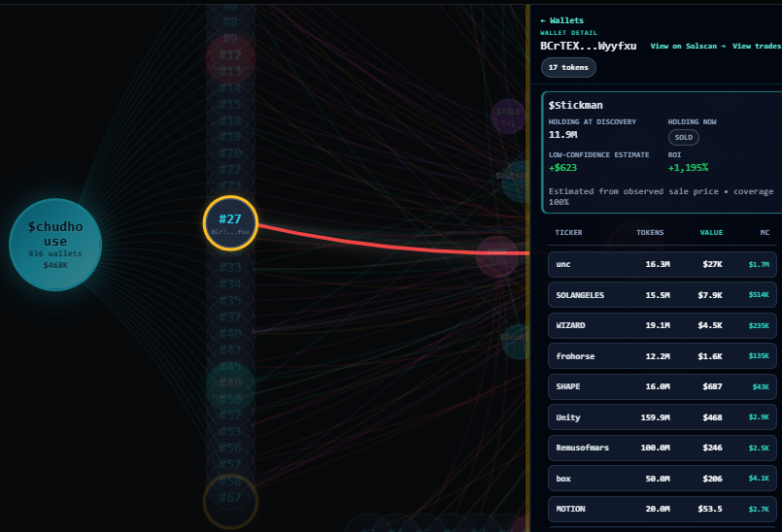This screenshot has height=532, width=782.
Task: Select the SHAPE token row
Action: (663, 386)
